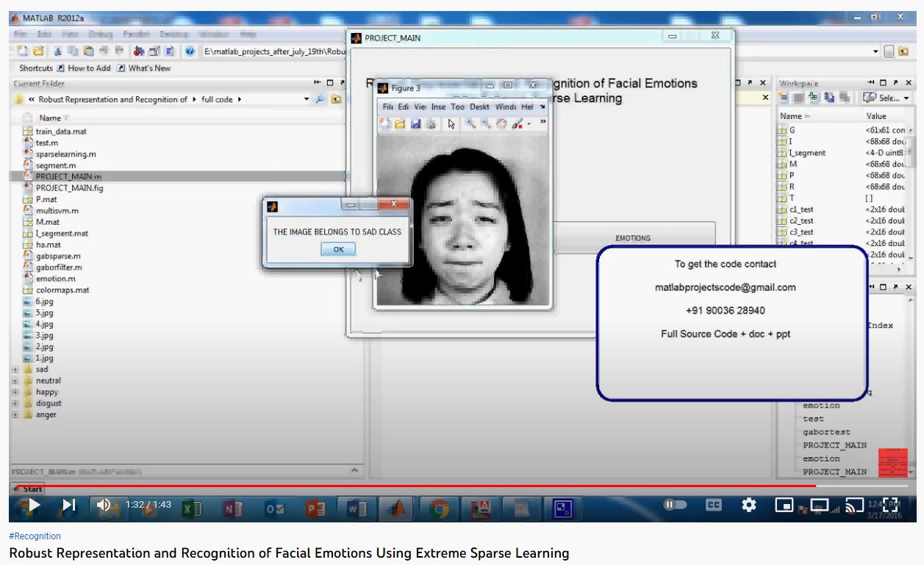Switch video to theater mode
The width and height of the screenshot is (924, 565).
pos(820,505)
